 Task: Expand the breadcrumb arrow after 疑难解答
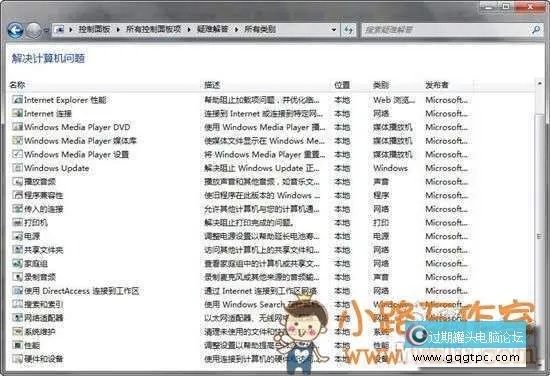coord(236,30)
